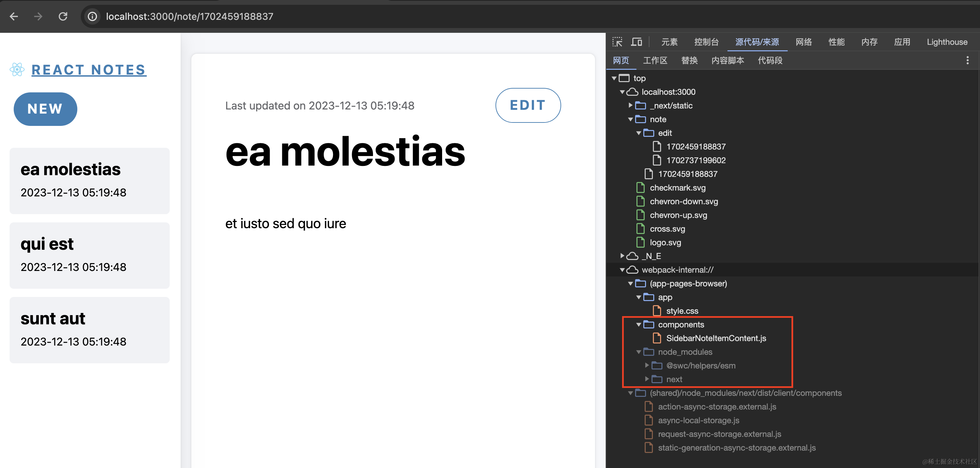This screenshot has width=980, height=468.
Task: Toggle the device toolbar icon
Action: tap(636, 42)
